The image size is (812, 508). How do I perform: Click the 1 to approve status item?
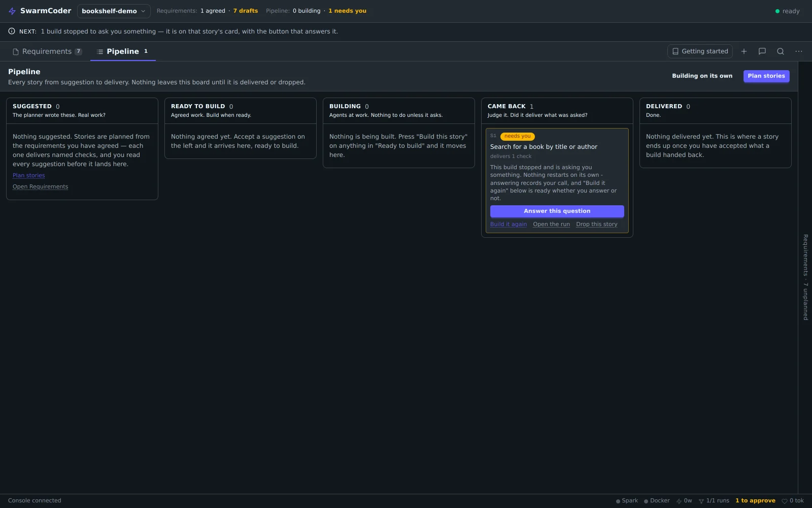pos(755,501)
